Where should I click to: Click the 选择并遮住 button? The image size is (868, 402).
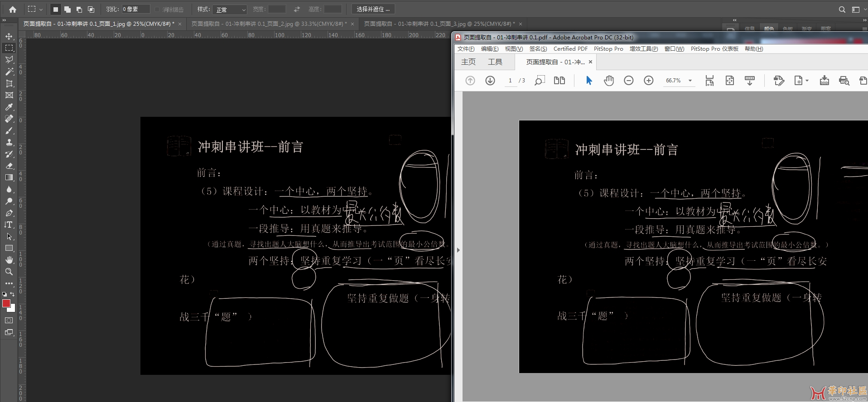(x=373, y=10)
